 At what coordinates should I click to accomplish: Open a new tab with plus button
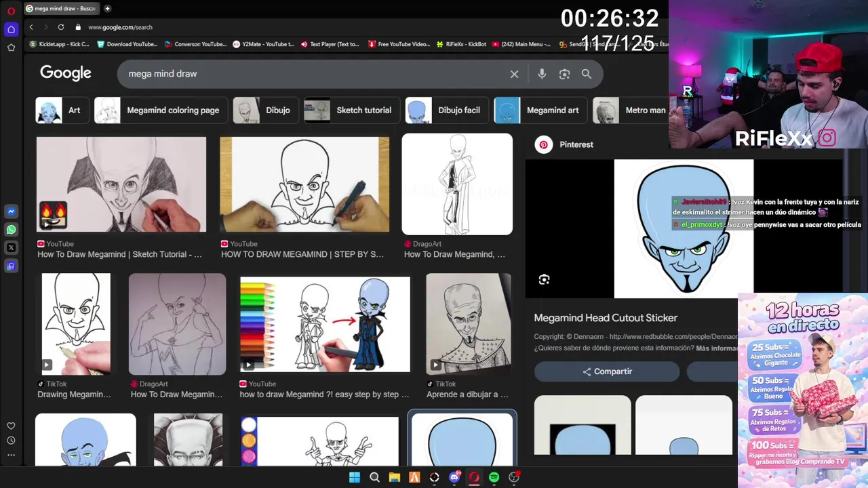(107, 8)
